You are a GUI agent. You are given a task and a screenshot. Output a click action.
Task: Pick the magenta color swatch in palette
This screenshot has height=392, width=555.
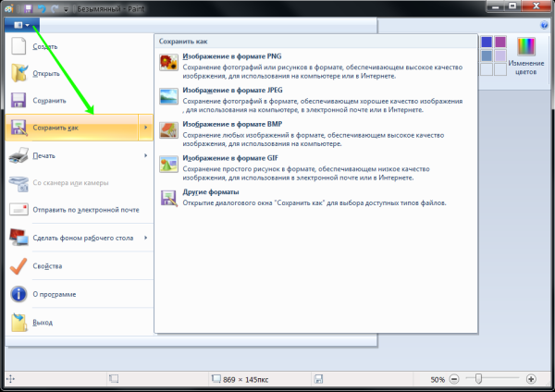[500, 43]
